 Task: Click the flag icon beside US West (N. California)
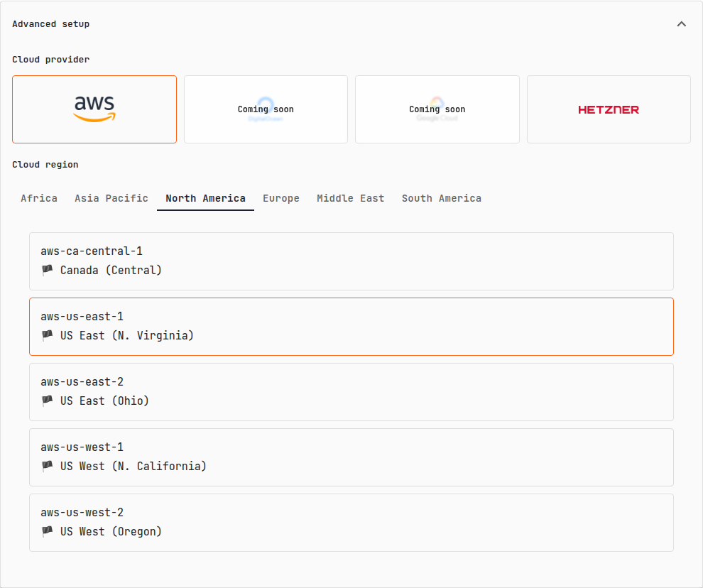click(x=47, y=467)
